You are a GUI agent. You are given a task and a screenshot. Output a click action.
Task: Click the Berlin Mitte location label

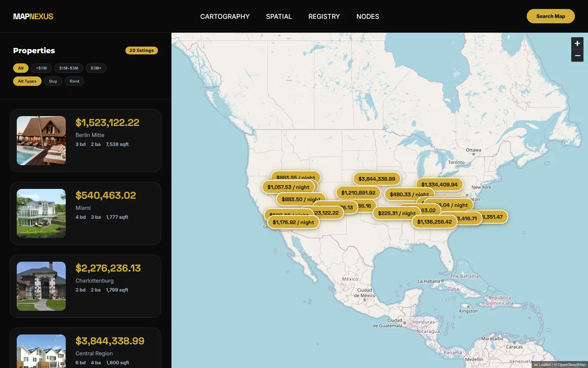click(x=90, y=135)
